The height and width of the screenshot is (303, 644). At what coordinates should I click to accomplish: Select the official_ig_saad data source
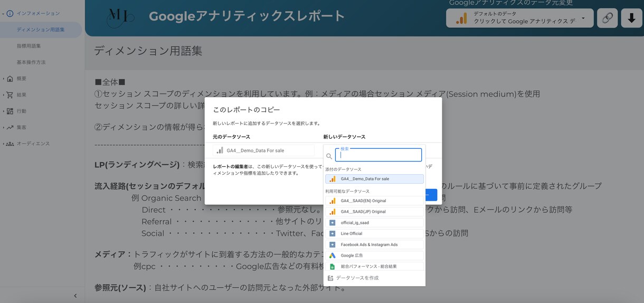374,223
